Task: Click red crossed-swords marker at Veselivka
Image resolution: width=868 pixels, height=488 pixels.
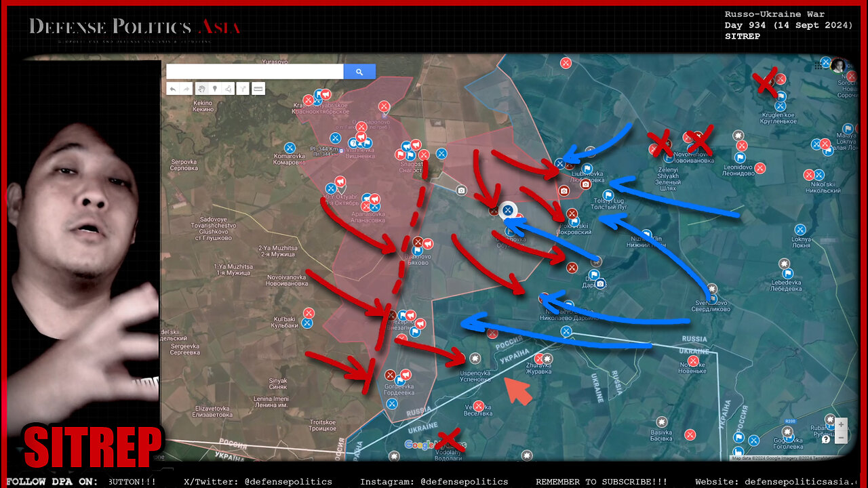Action: [x=479, y=405]
